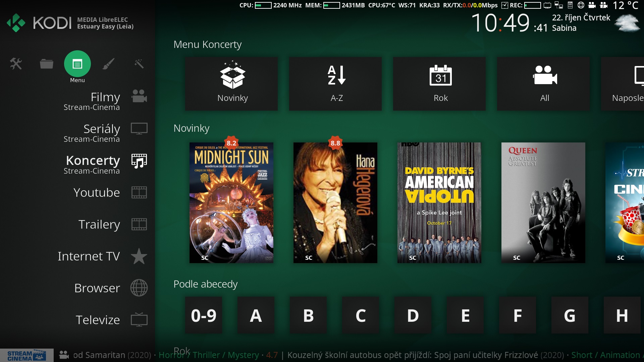Click the paintbrush icon in sidebar
This screenshot has width=644, height=362.
[x=108, y=64]
